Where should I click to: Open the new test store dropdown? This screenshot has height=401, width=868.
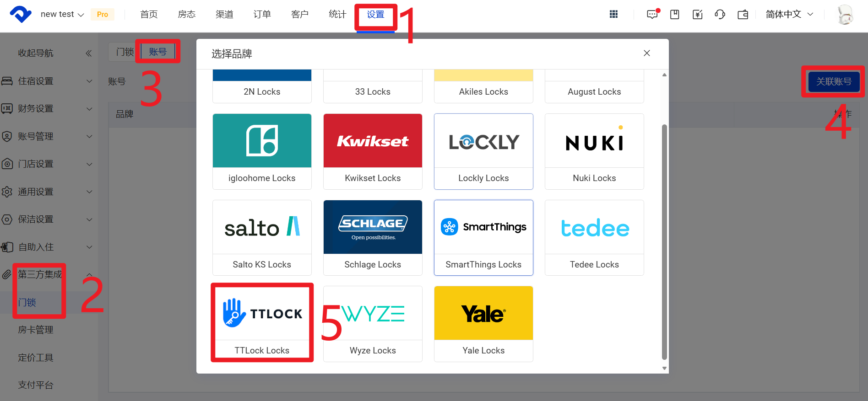point(62,15)
